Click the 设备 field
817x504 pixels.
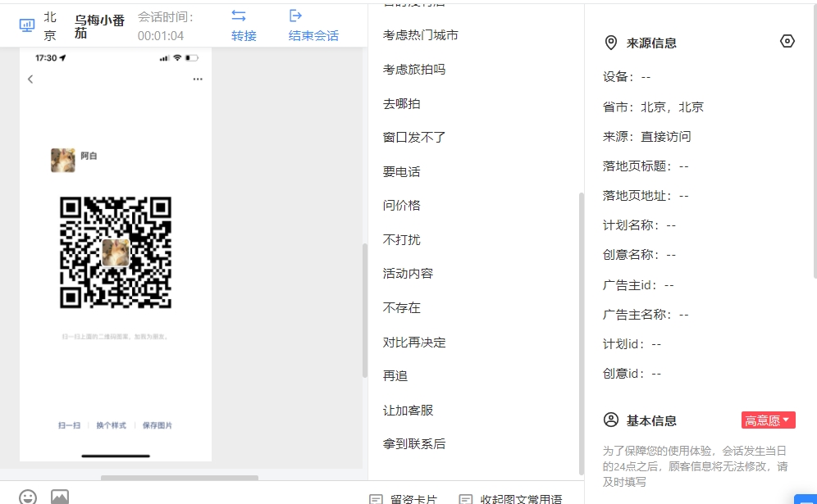tap(628, 77)
